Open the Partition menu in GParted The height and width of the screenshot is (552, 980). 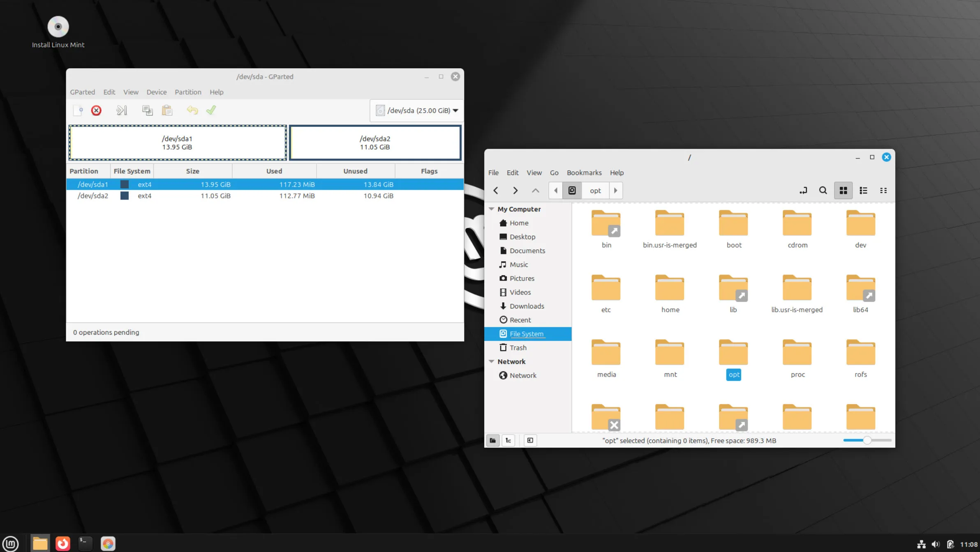point(187,92)
